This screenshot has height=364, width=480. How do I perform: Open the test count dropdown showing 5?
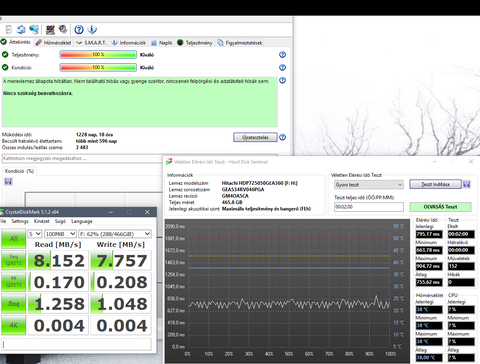[35, 234]
